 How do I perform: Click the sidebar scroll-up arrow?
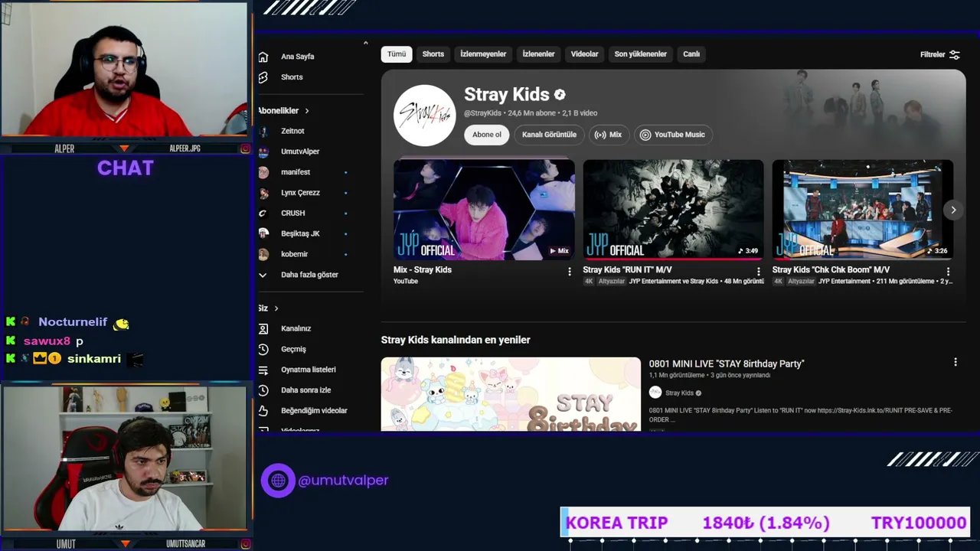[x=365, y=43]
